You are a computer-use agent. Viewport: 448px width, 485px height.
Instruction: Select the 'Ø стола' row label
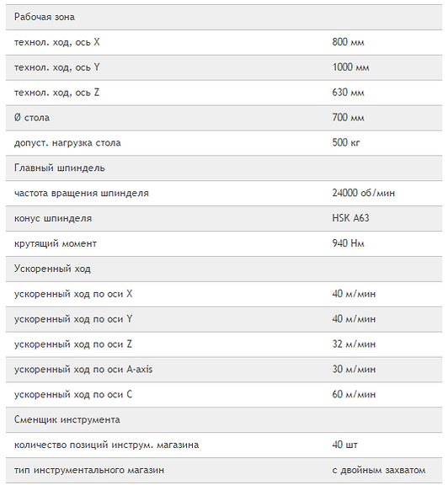[32, 118]
